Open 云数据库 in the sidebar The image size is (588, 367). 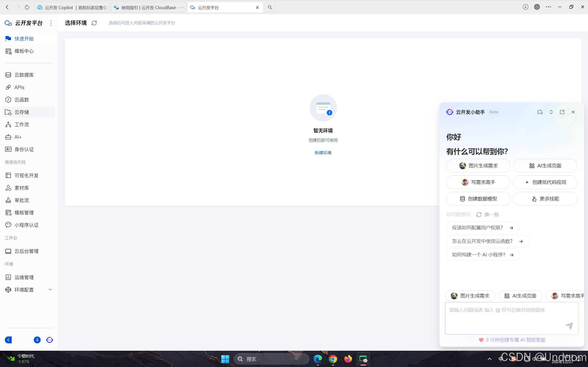(x=29, y=75)
